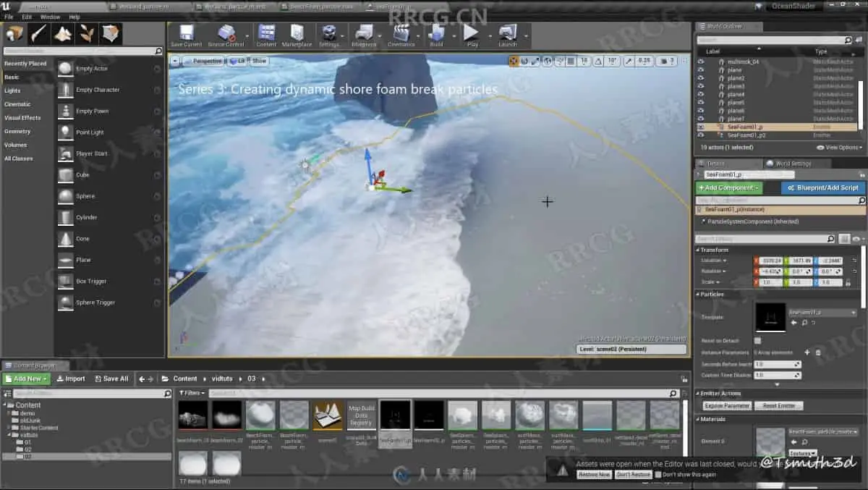The height and width of the screenshot is (490, 868).
Task: Open the View Options dropdown in World Outliner
Action: 839,147
